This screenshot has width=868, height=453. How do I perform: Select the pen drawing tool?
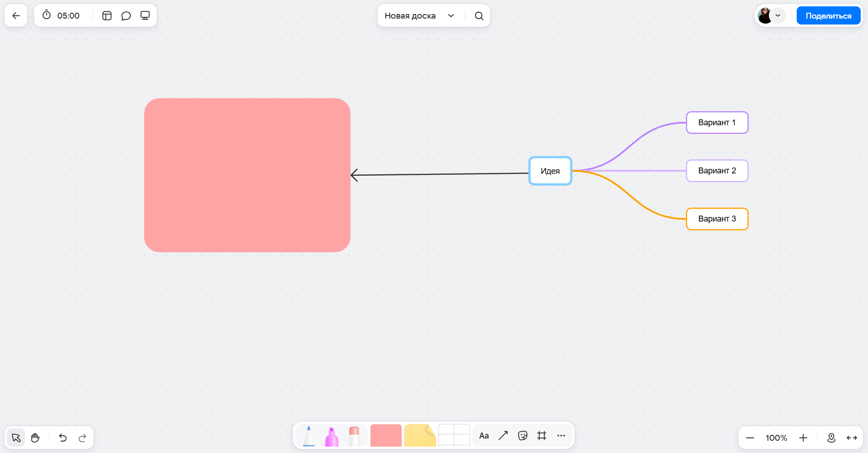[x=309, y=436]
